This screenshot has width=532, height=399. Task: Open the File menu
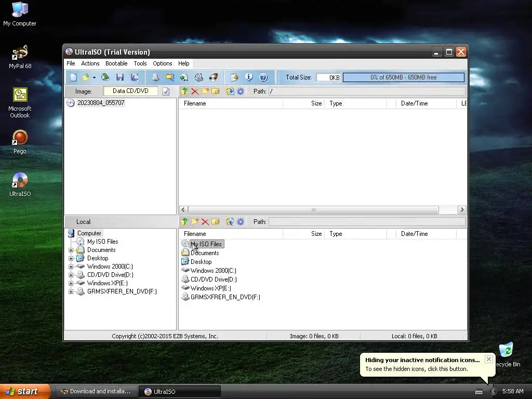click(71, 63)
